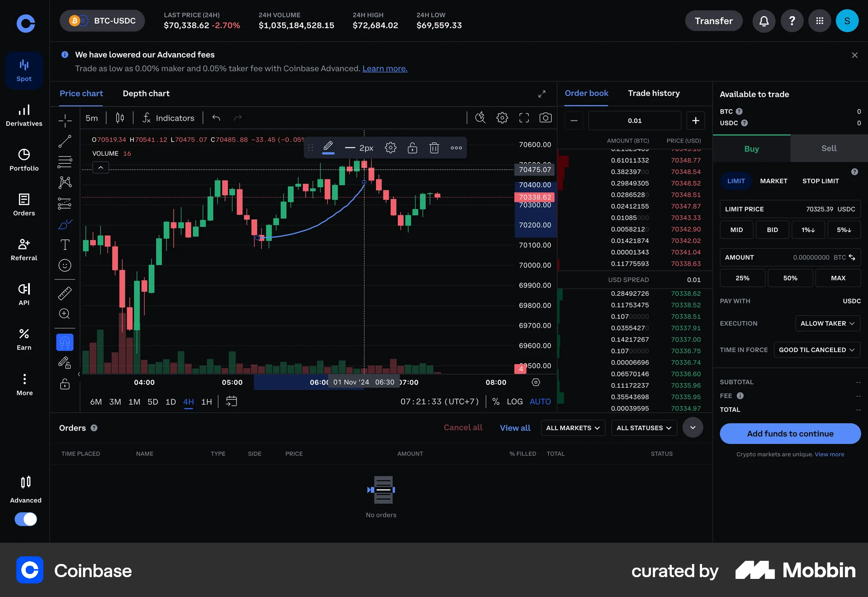Toggle the Magnet snap tool

point(65,342)
